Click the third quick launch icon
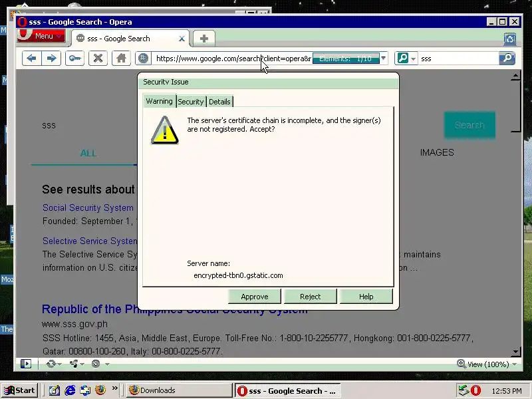The width and height of the screenshot is (532, 399). [85, 390]
